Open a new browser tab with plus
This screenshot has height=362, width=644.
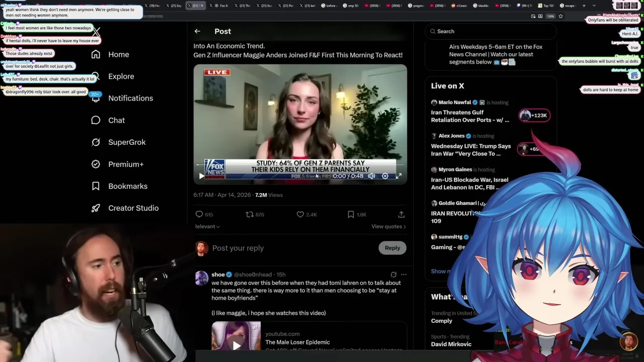[584, 6]
